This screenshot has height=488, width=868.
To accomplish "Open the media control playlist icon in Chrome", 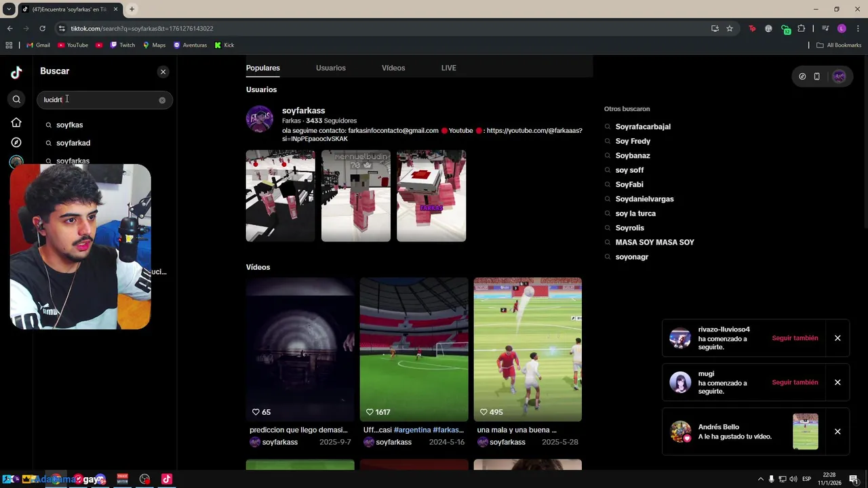I will tap(825, 28).
